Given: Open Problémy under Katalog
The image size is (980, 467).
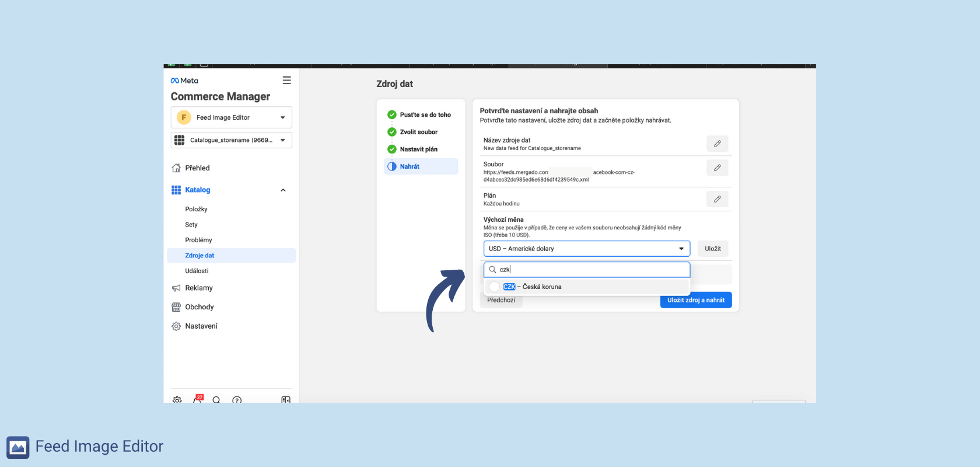Looking at the screenshot, I should (198, 240).
